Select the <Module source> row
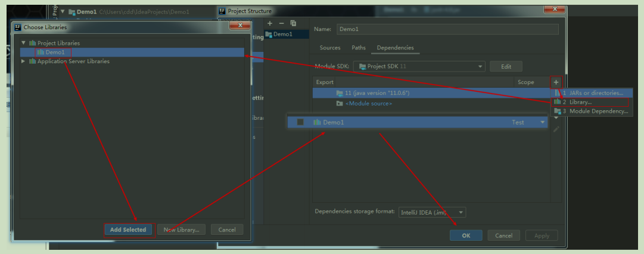The width and height of the screenshot is (644, 254). 431,104
